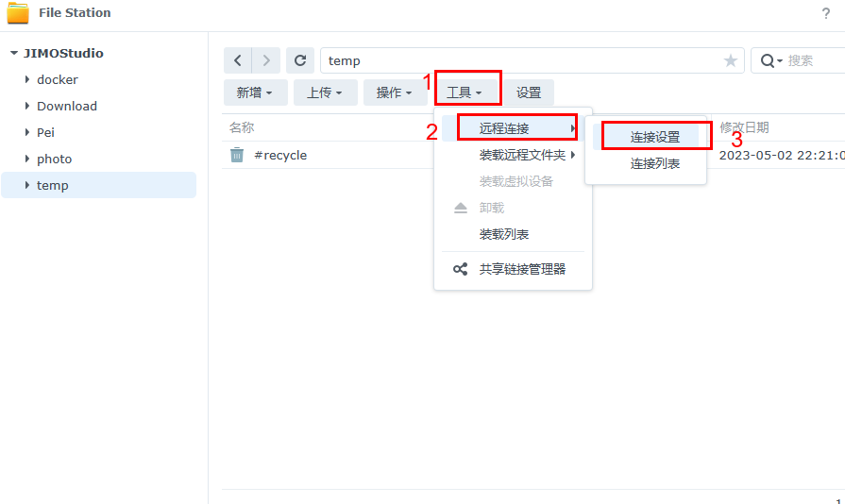Click the File Station folder icon
Screen dimensions: 845x504
[18, 13]
